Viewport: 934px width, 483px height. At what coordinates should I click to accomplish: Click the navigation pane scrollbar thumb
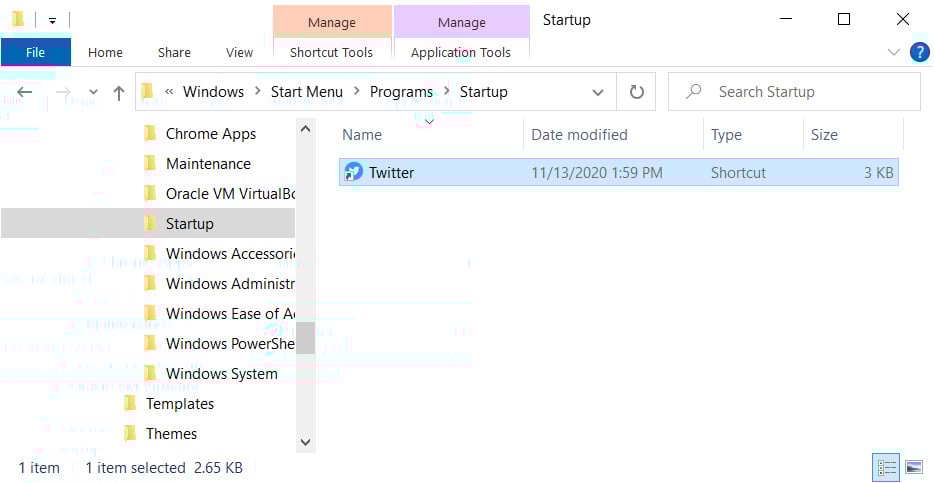pyautogui.click(x=306, y=338)
